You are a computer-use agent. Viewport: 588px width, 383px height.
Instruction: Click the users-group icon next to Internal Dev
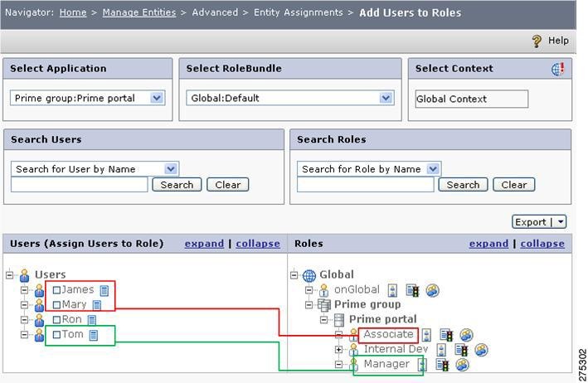point(481,350)
